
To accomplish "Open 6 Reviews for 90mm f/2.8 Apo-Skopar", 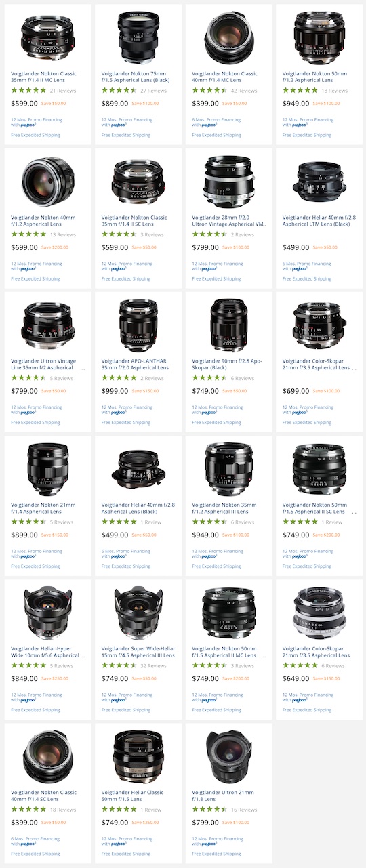I will [242, 378].
